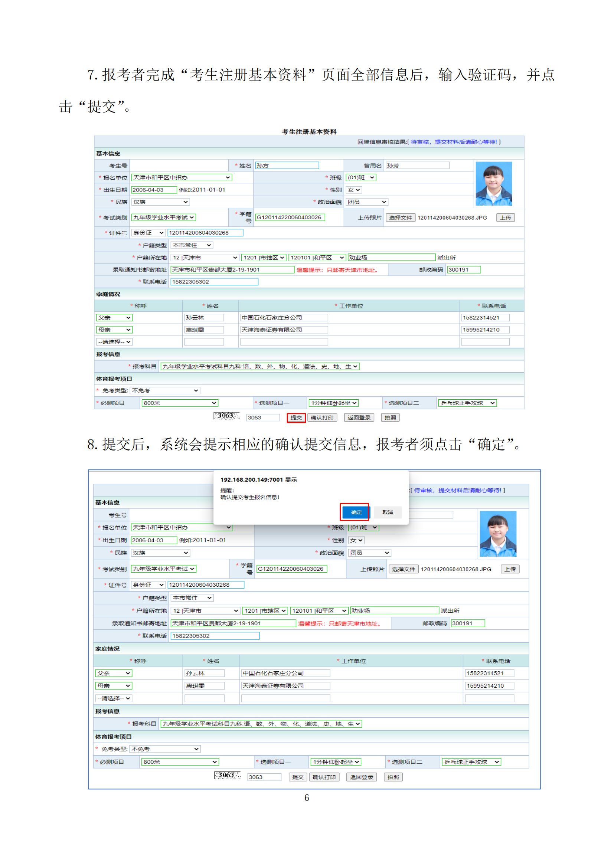Screen dimensions: 614x868
Task: Open the 班级 (01)班 dropdown in the upper form
Action: [x=361, y=177]
